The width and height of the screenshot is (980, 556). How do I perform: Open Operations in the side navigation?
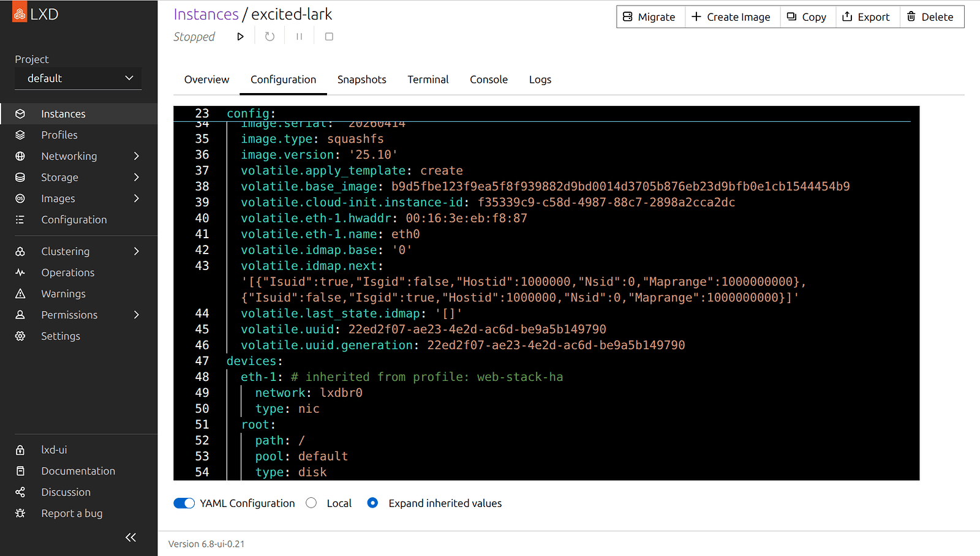point(67,272)
